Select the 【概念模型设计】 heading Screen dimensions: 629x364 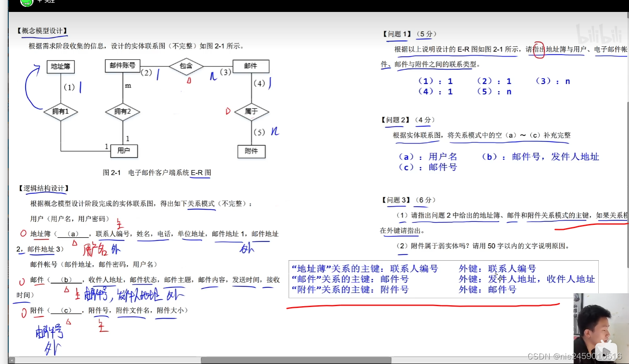tap(42, 31)
